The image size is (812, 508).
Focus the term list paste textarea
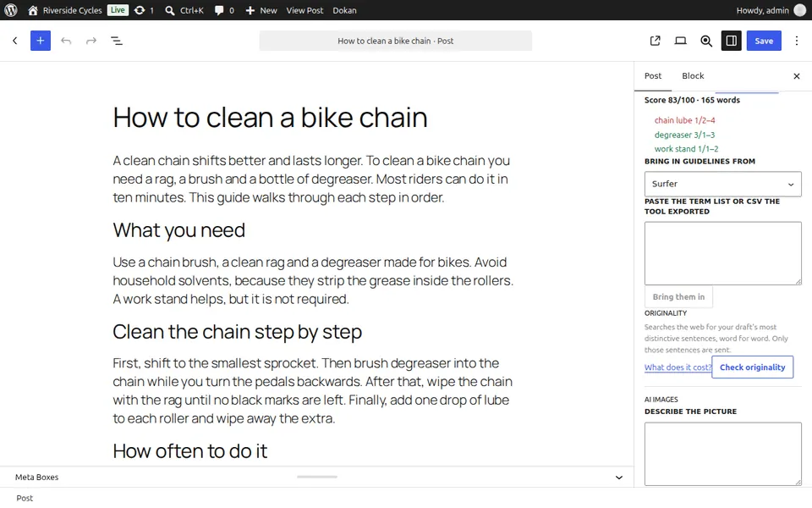tap(722, 253)
